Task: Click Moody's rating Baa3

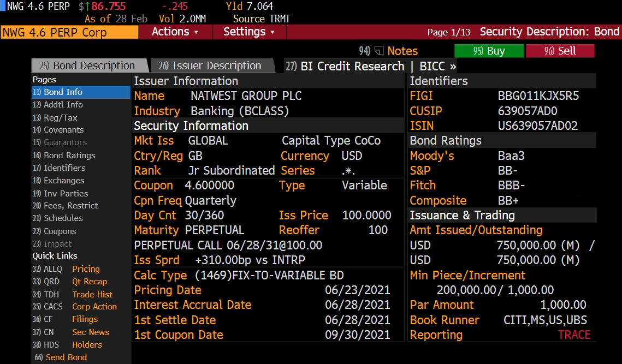Action: tap(511, 156)
